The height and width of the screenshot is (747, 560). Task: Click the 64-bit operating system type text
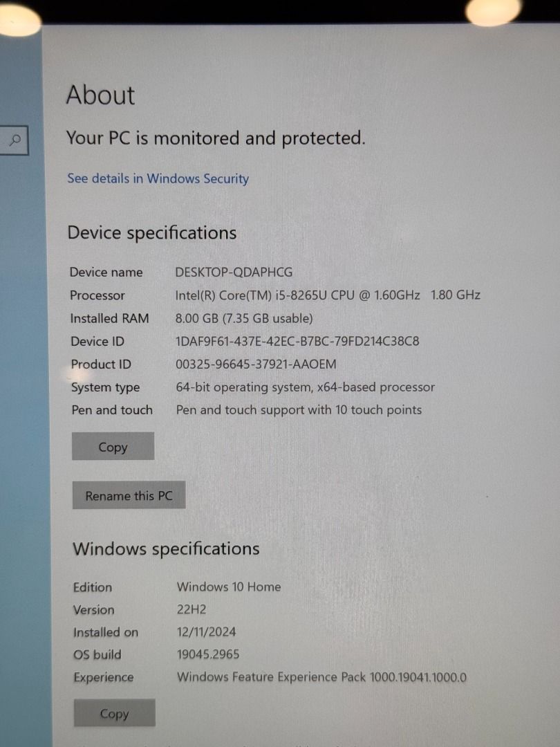pos(306,387)
